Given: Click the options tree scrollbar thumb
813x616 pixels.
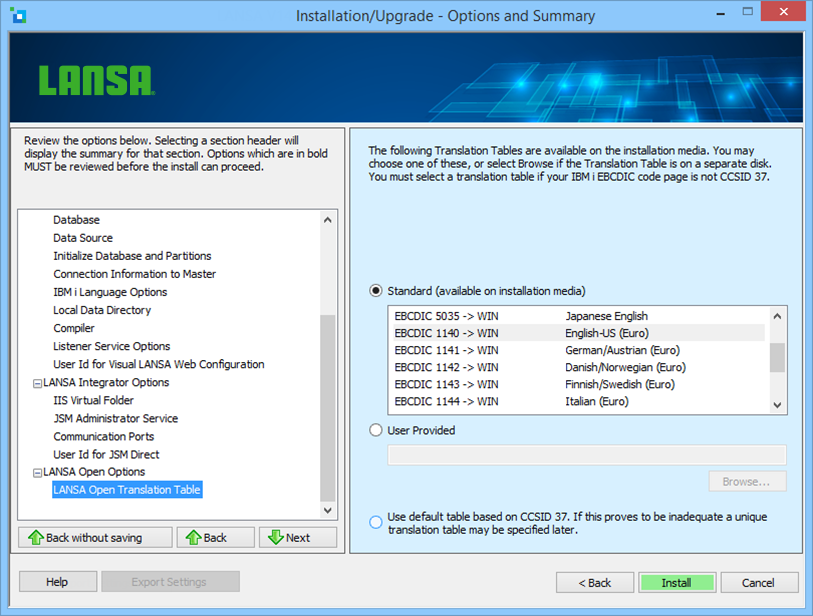Looking at the screenshot, I should (328, 408).
